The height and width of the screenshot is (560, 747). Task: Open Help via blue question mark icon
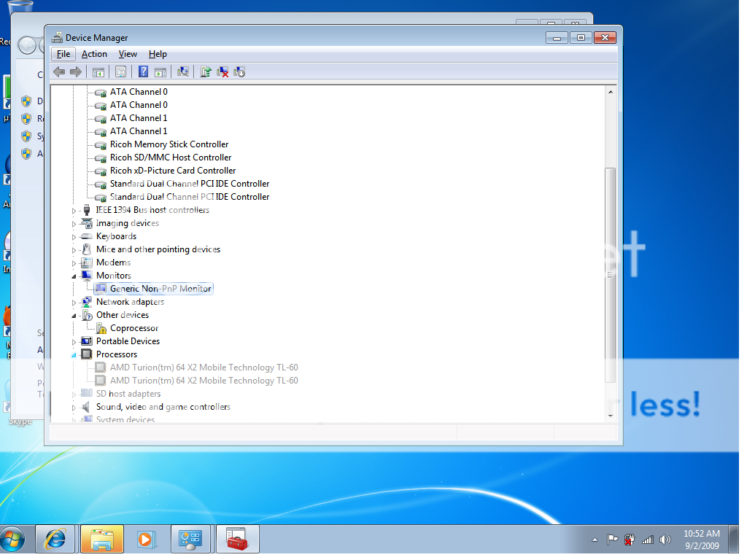coord(144,71)
